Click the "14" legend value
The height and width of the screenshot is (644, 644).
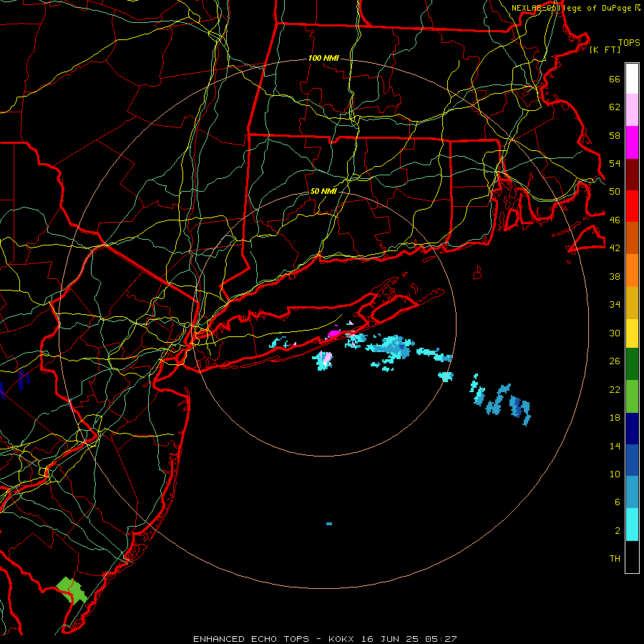(615, 446)
